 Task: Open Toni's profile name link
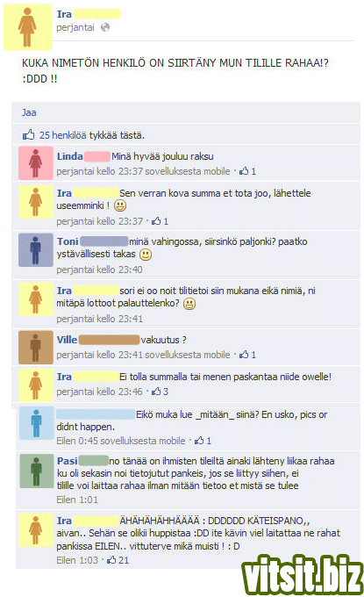pos(68,241)
